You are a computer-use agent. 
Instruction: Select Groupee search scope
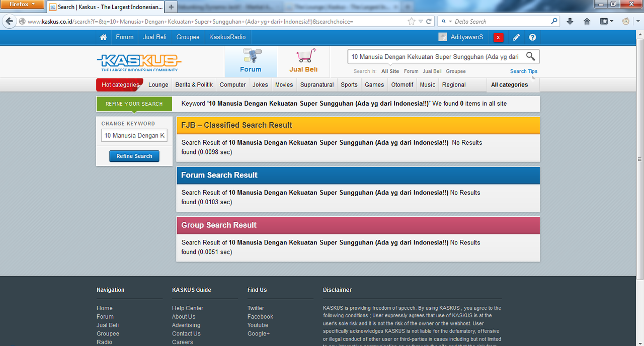456,71
